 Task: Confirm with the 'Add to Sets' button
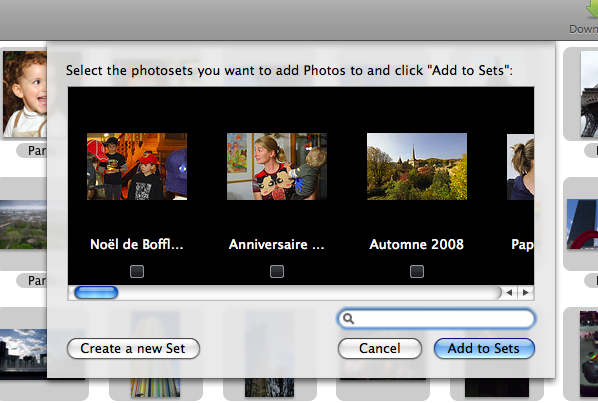point(484,348)
